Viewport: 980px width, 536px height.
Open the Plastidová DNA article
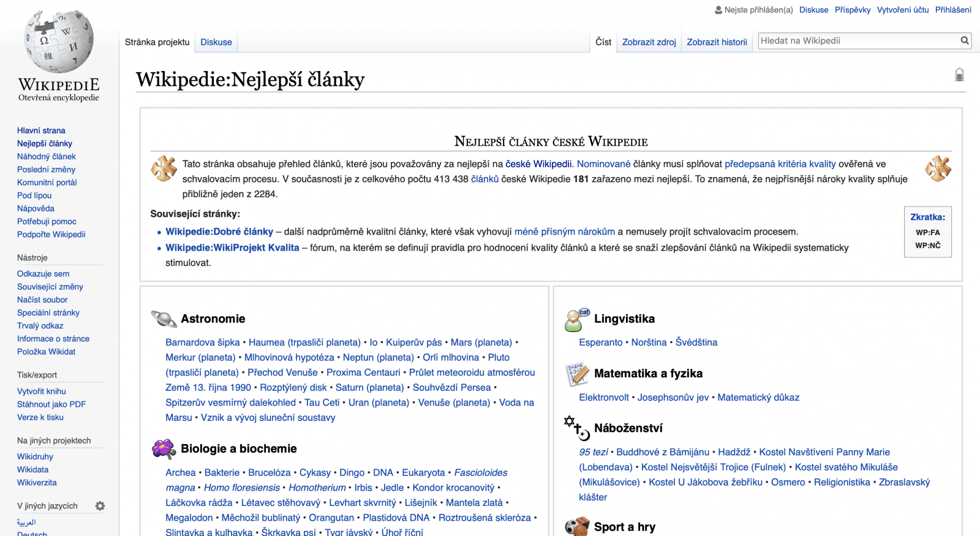[396, 518]
